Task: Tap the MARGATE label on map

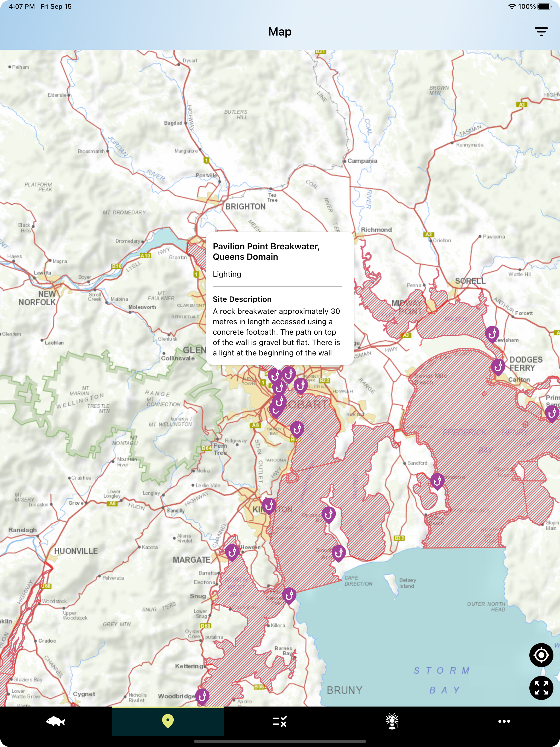Action: tap(192, 560)
